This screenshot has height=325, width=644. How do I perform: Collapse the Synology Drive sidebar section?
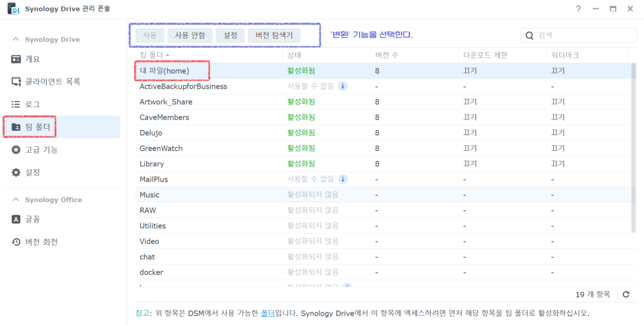[x=16, y=40]
